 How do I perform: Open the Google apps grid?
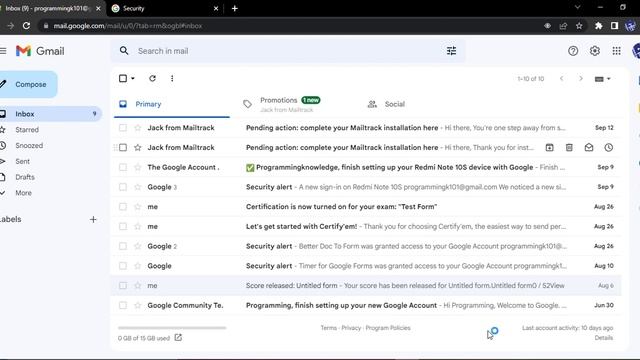point(616,51)
